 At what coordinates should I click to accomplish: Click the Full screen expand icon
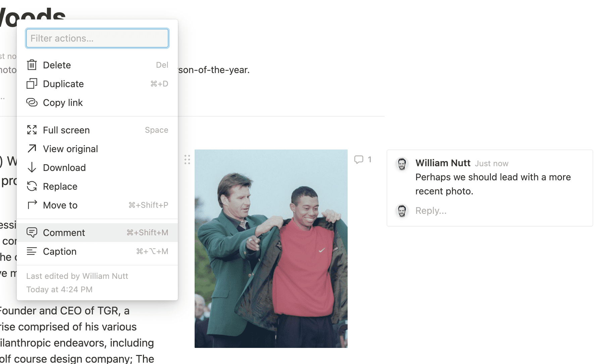pos(32,130)
